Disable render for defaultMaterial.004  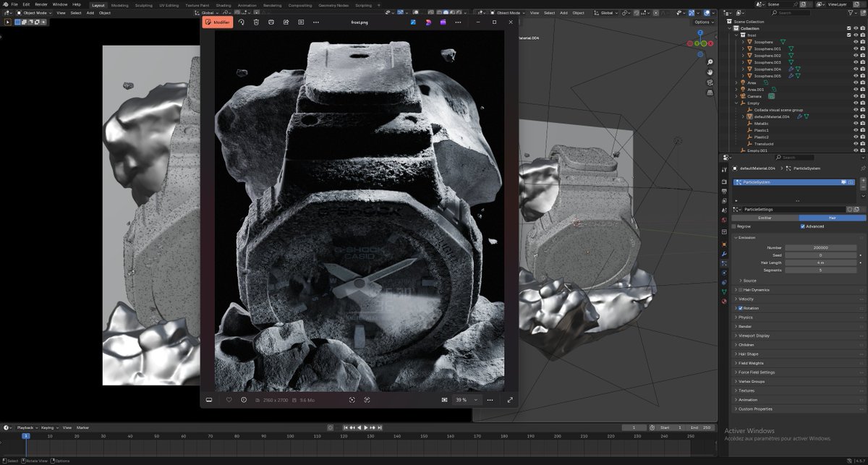(863, 116)
